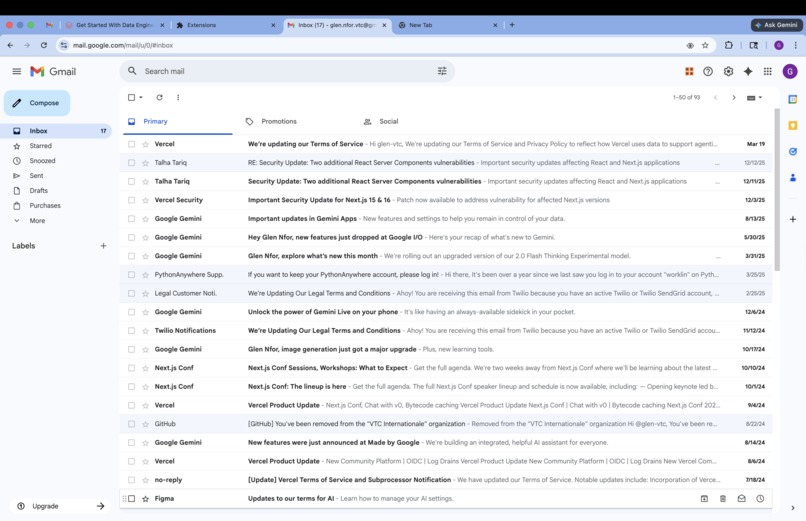
Task: Refresh the inbox with the reload icon
Action: click(x=159, y=97)
